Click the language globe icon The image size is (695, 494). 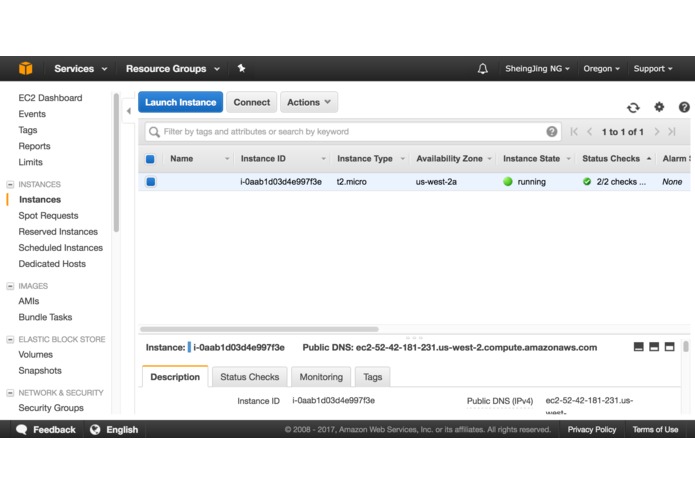(95, 429)
